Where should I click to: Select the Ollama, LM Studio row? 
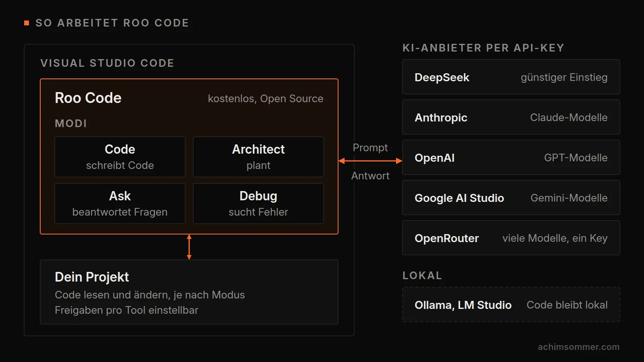coord(511,304)
